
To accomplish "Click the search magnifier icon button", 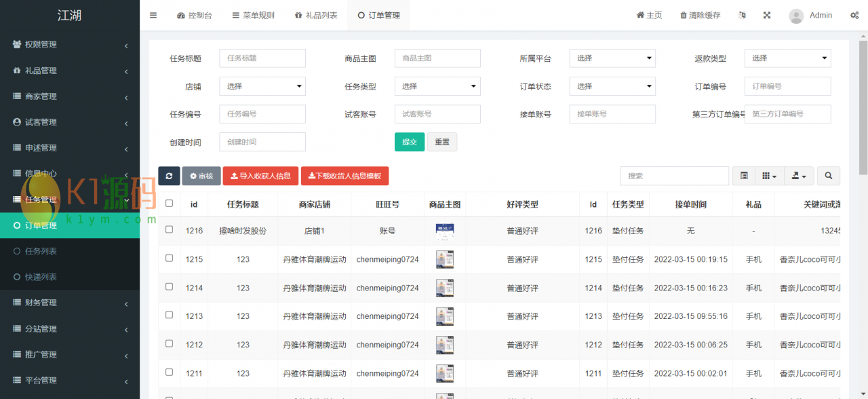I will click(828, 176).
